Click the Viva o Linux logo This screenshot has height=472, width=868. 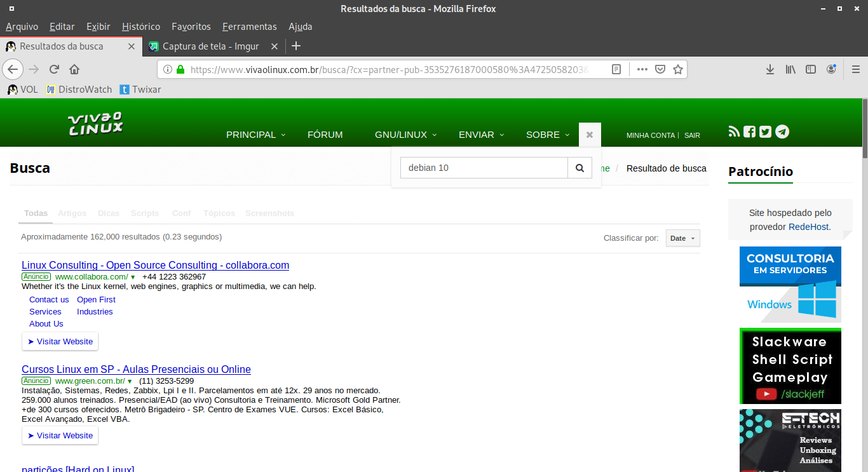pos(96,124)
